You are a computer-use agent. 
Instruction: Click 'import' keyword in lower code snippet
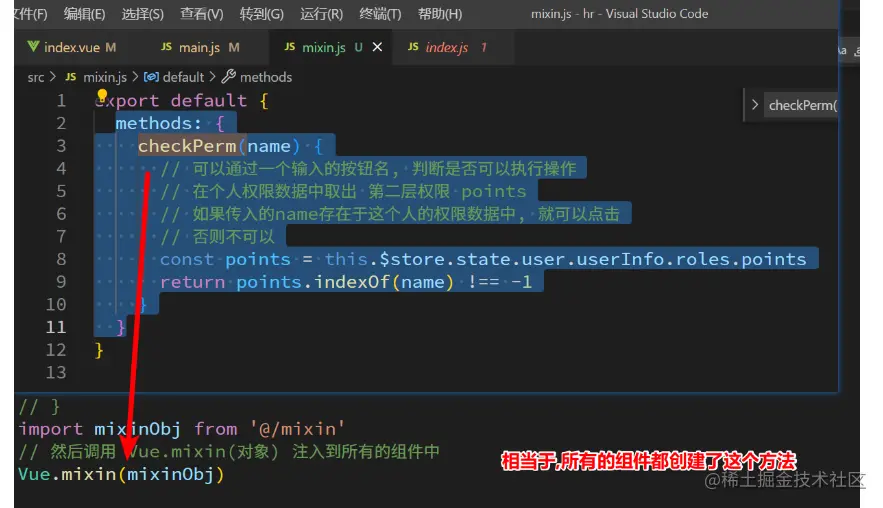(x=51, y=429)
